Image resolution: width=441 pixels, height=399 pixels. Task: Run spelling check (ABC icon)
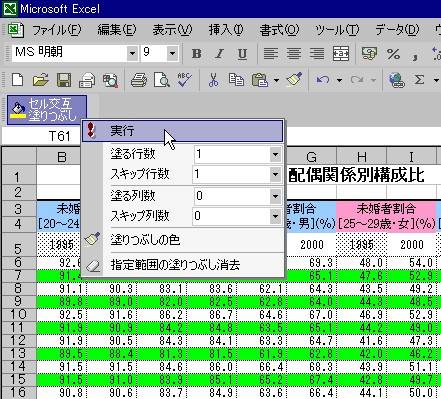tap(184, 80)
